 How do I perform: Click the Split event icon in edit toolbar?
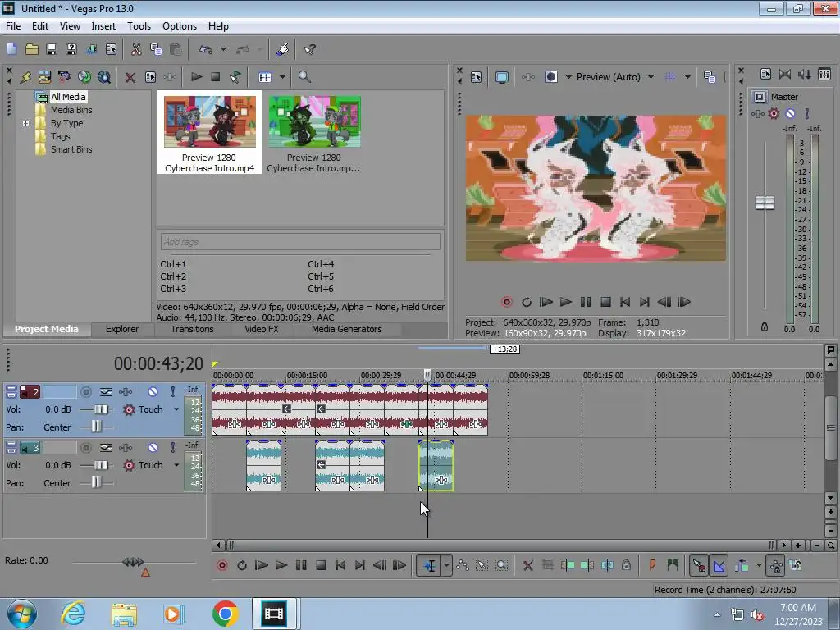tap(607, 565)
